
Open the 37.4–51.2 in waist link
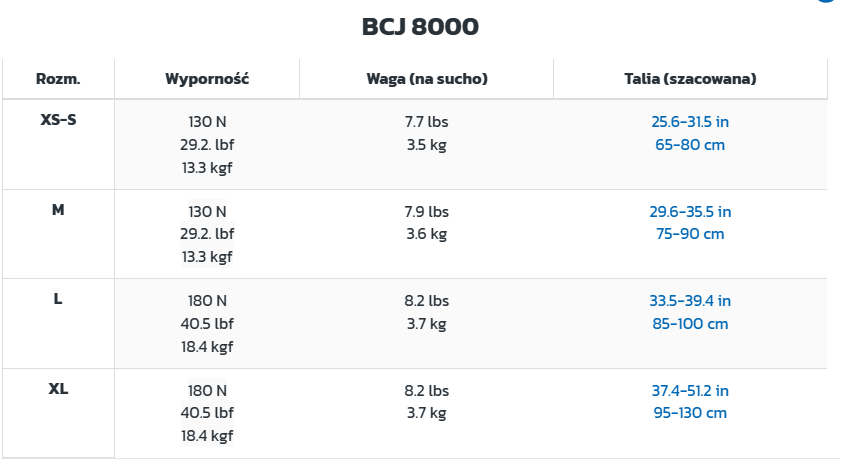pos(690,391)
